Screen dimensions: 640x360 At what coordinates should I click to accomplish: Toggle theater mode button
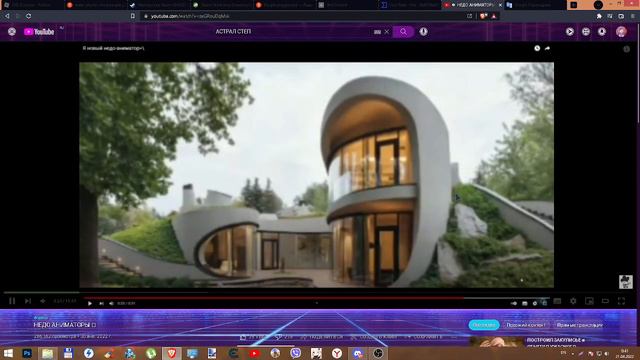pyautogui.click(x=605, y=301)
